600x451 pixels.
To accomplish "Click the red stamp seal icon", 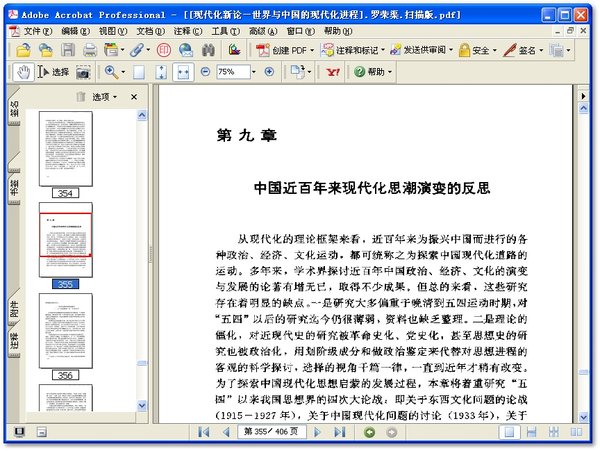I will (x=164, y=50).
